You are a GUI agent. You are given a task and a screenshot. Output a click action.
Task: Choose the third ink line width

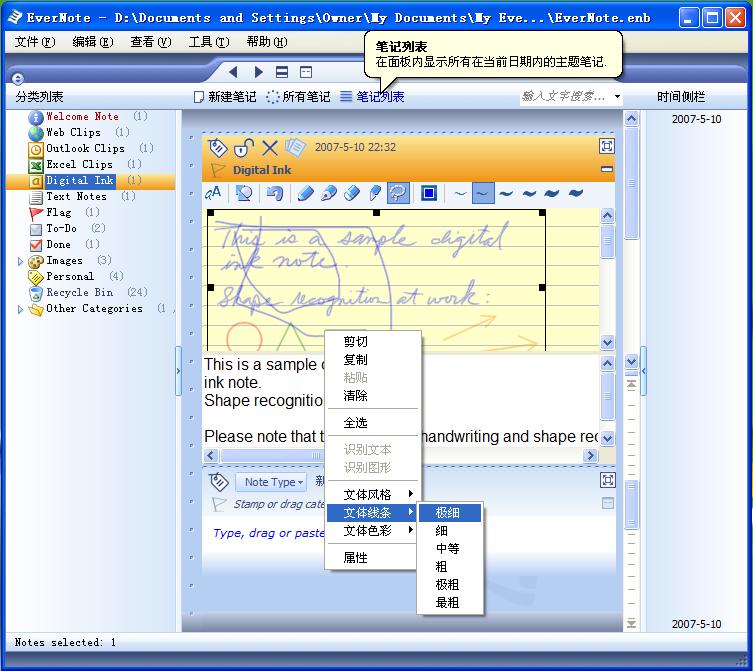coord(506,194)
